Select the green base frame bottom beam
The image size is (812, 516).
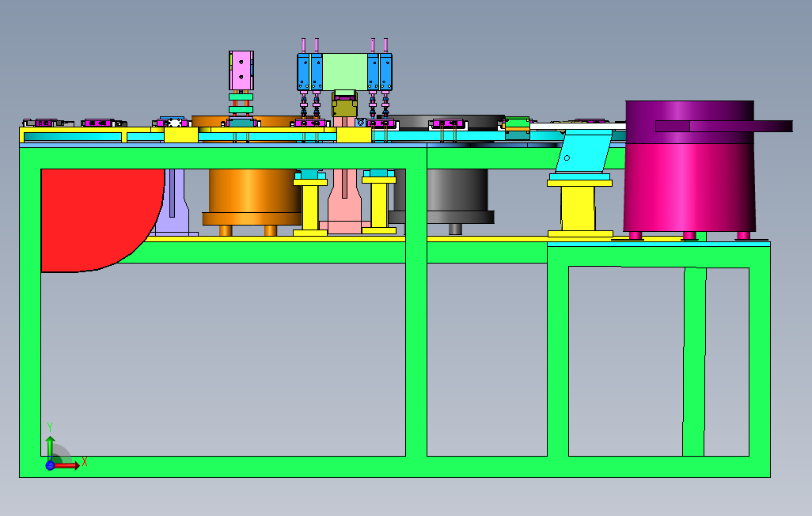[x=395, y=467]
